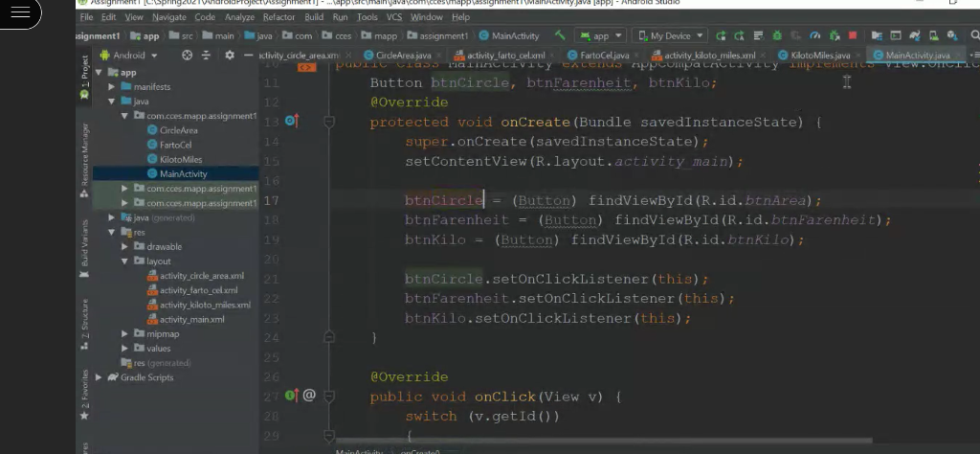The image size is (980, 454).
Task: Click the locate file target icon
Action: pos(187,56)
